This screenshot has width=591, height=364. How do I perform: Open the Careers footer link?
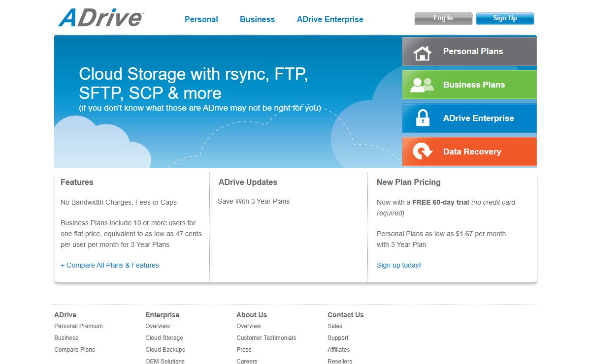247,361
